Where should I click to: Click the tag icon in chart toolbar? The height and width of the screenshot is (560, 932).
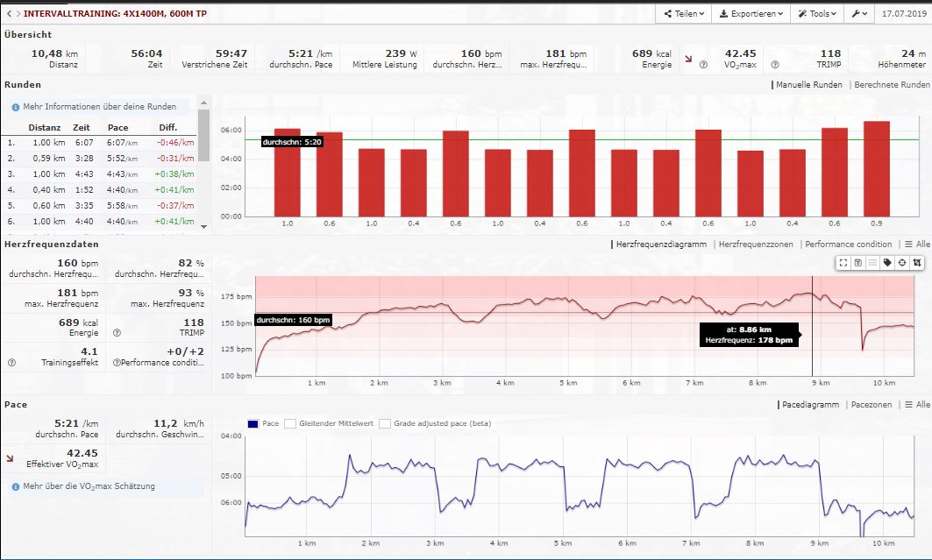pos(887,262)
